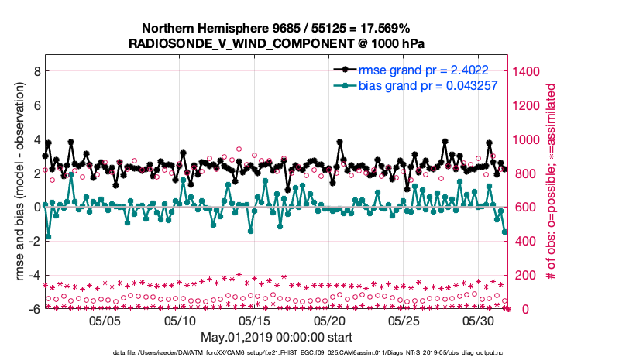Image resolution: width=643 pixels, height=364 pixels.
Task: Click the 05/25 x-axis tick label
Action: pyautogui.click(x=404, y=320)
